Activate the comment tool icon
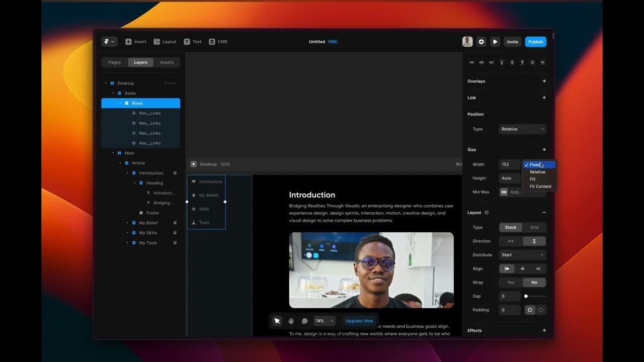This screenshot has width=644, height=362. (x=304, y=320)
